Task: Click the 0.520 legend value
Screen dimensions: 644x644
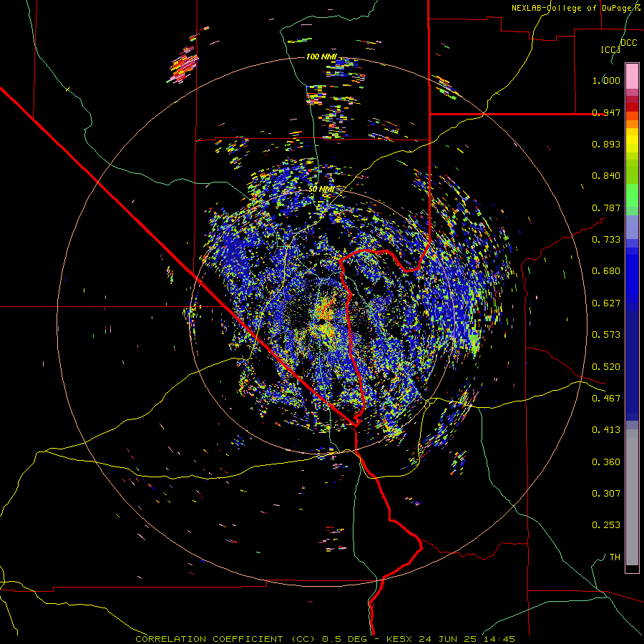Action: (x=606, y=367)
